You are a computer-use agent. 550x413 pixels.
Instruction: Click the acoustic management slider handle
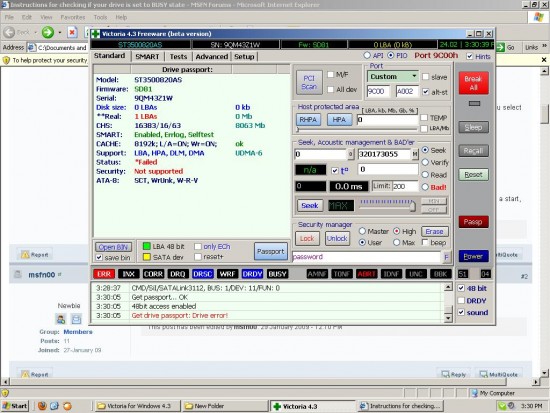pos(413,206)
